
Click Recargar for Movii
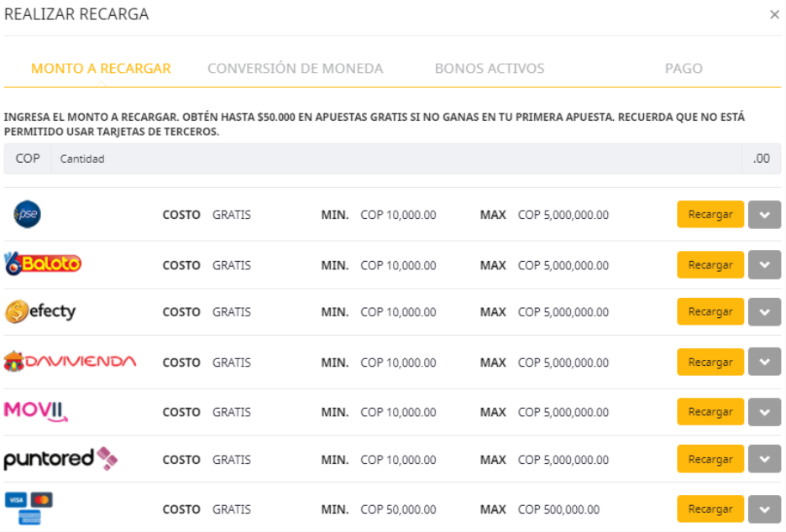coord(710,412)
